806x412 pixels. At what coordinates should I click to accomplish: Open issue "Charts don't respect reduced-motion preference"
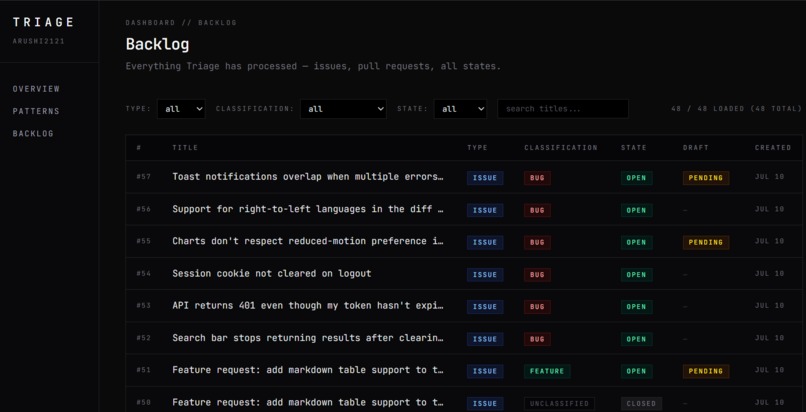pos(308,241)
